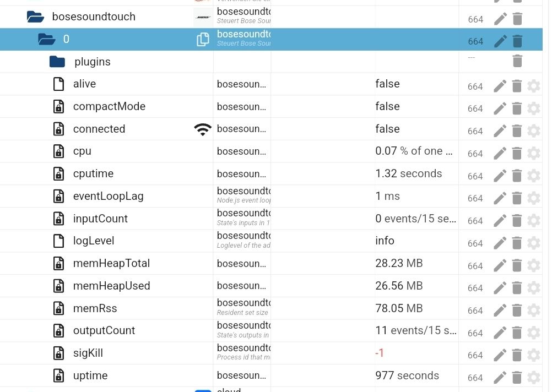Copy ID icon in row 0
This screenshot has height=392, width=552.
(x=203, y=40)
